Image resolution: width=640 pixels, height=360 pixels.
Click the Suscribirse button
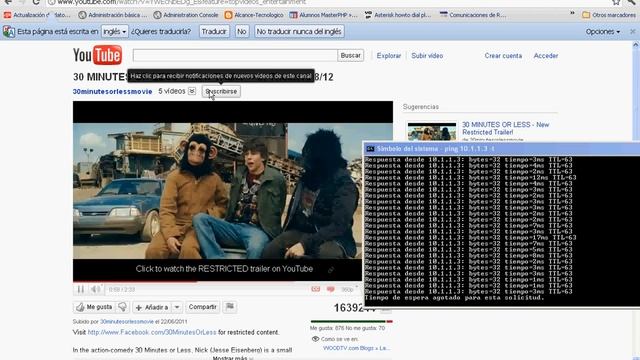tap(221, 91)
